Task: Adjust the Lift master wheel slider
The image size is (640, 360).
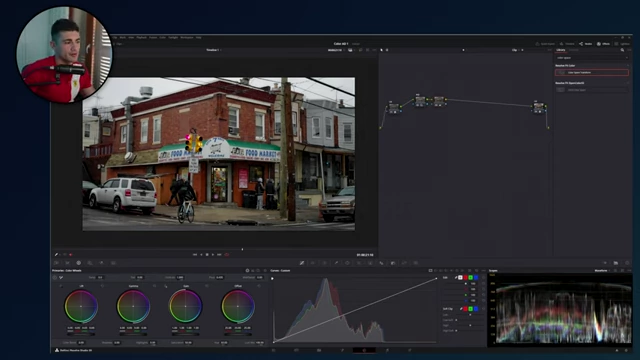Action: coord(81,334)
